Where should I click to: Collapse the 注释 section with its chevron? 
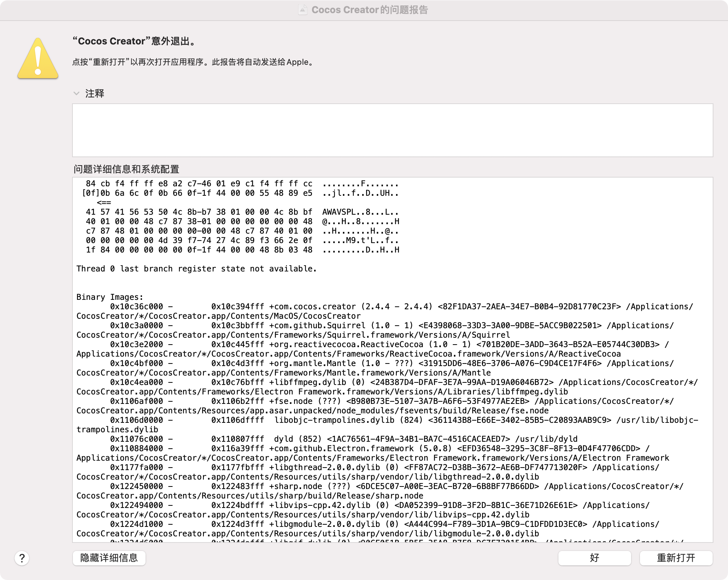click(x=76, y=94)
